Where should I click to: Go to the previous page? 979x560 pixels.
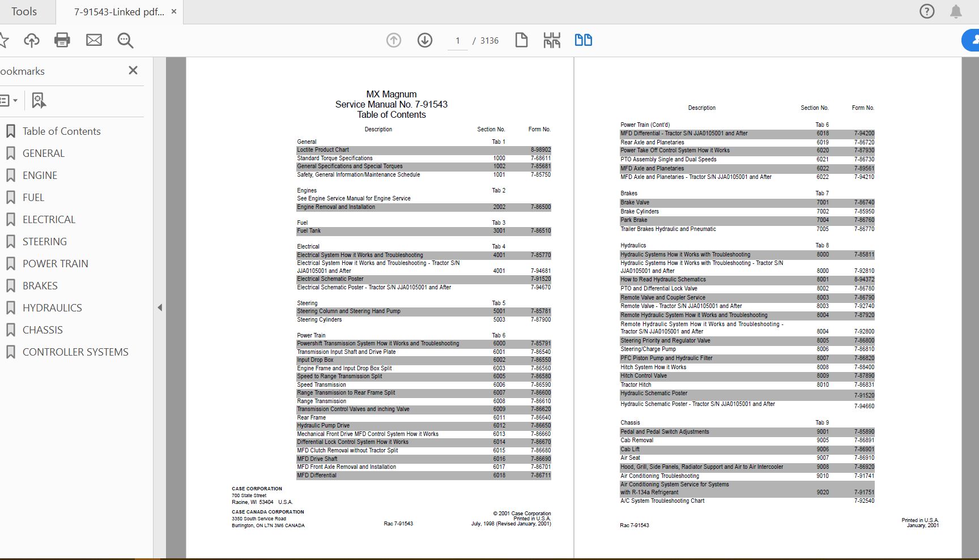pyautogui.click(x=393, y=40)
